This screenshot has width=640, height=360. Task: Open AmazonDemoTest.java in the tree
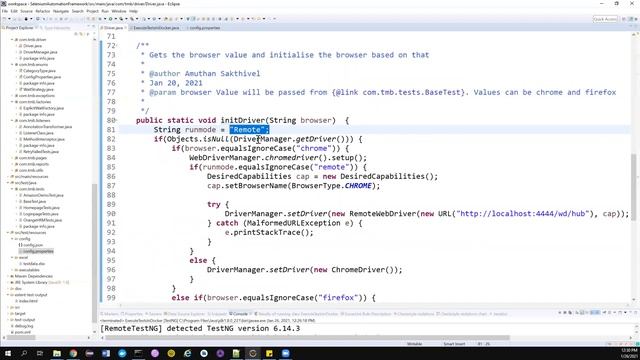(43, 195)
